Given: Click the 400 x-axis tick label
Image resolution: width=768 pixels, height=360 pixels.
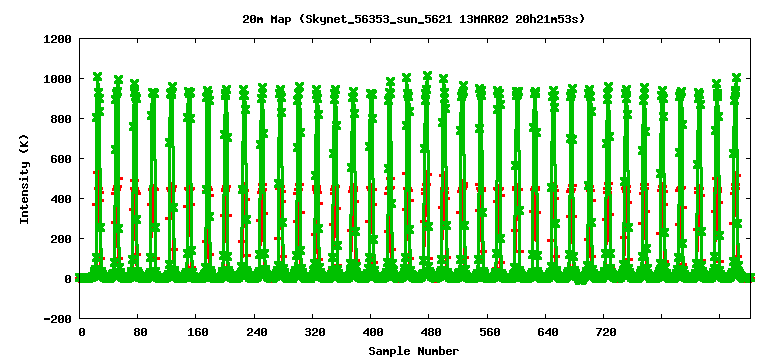Looking at the screenshot, I should coord(373,333).
